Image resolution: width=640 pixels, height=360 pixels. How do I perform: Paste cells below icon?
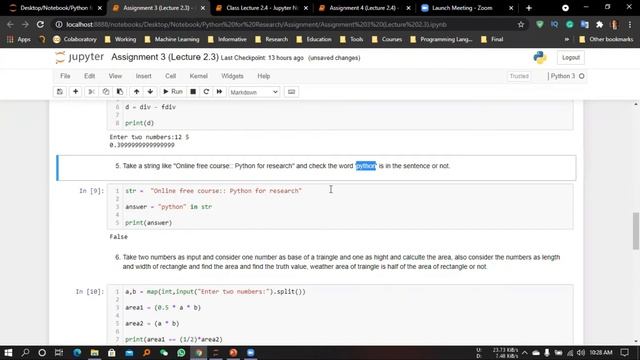(x=120, y=92)
